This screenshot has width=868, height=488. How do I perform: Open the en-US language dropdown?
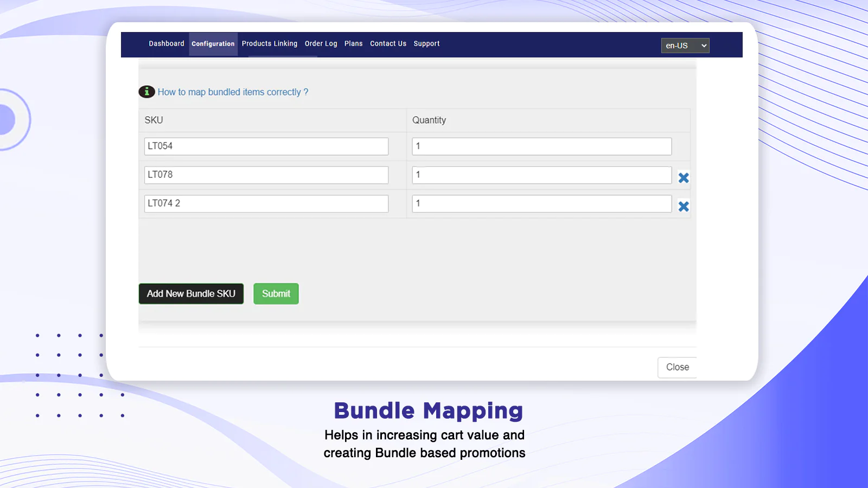point(685,46)
